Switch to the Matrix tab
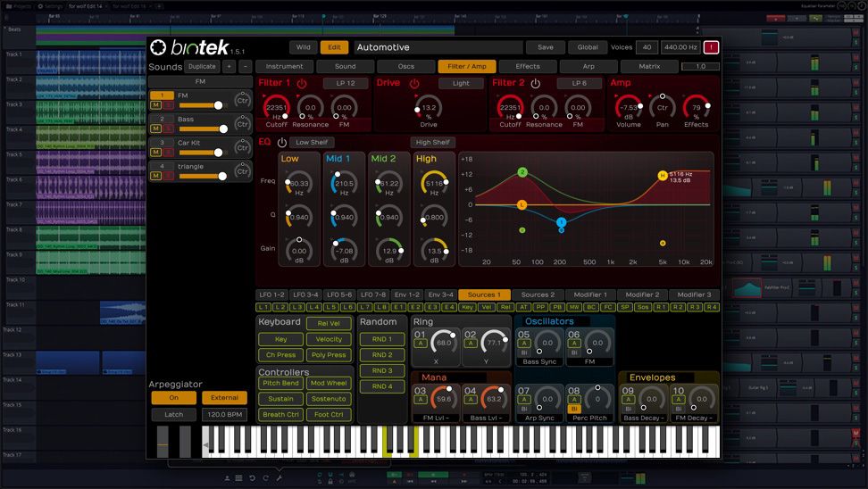 click(649, 66)
